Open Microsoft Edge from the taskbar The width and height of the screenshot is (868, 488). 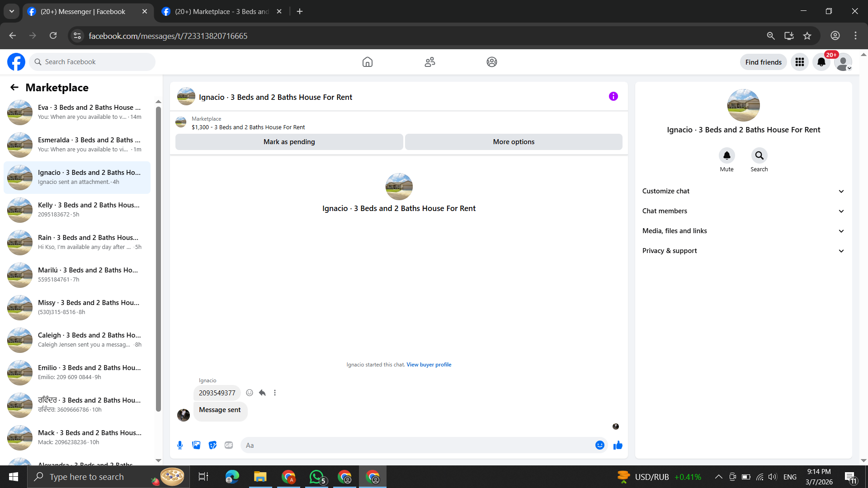232,477
